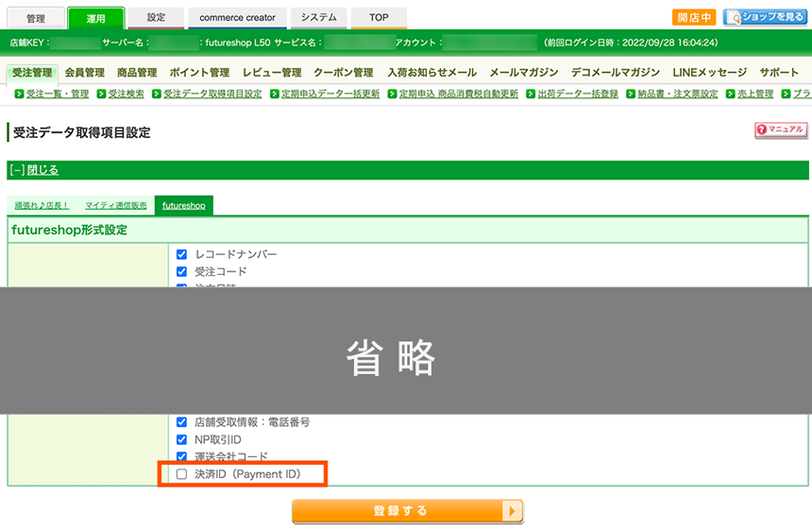812x530 pixels.
Task: Open the 管理 top tab
Action: coord(36,18)
